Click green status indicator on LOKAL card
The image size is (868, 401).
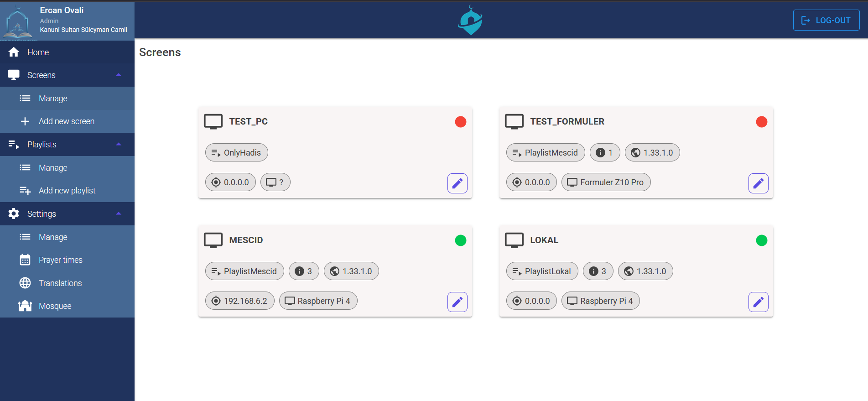click(x=761, y=240)
